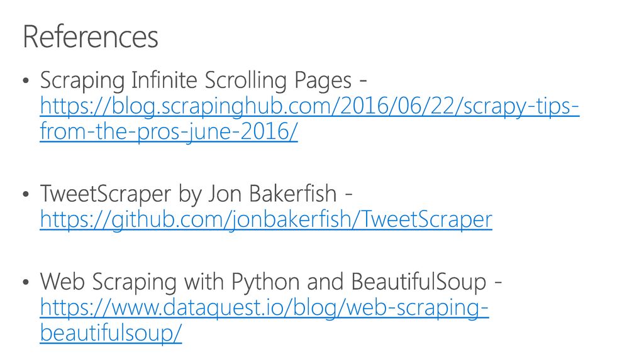This screenshot has width=644, height=362.
Task: Click the 'from-the-pros-june-2016/' link continuation
Action: pyautogui.click(x=169, y=132)
